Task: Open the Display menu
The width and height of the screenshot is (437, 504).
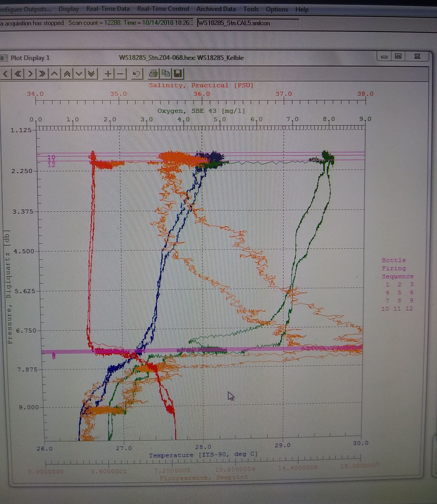Action: tap(69, 9)
